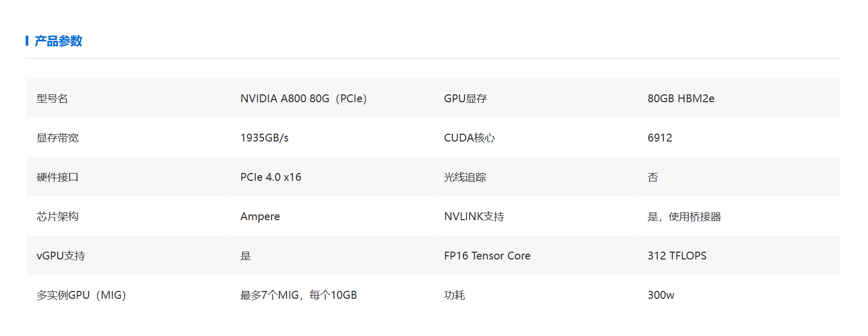868x336 pixels.
Task: Select the FP16 Tensor Core label
Action: (487, 256)
